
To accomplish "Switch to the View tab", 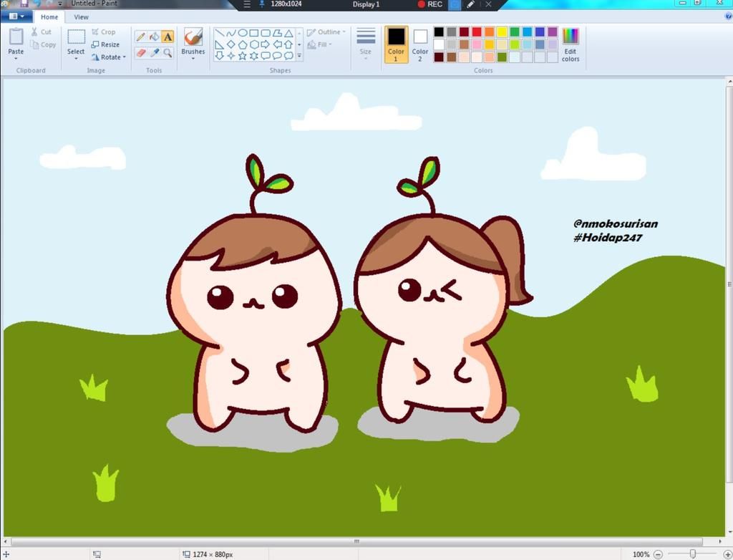I will click(x=82, y=16).
